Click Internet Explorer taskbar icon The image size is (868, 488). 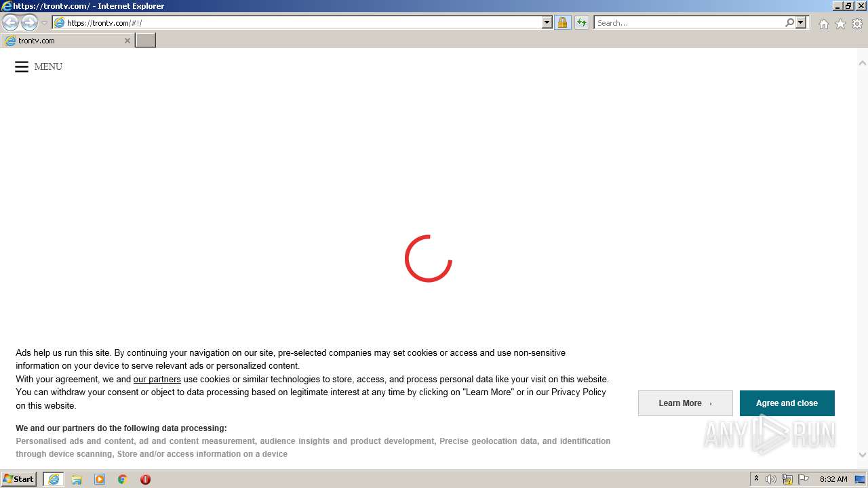(x=54, y=479)
